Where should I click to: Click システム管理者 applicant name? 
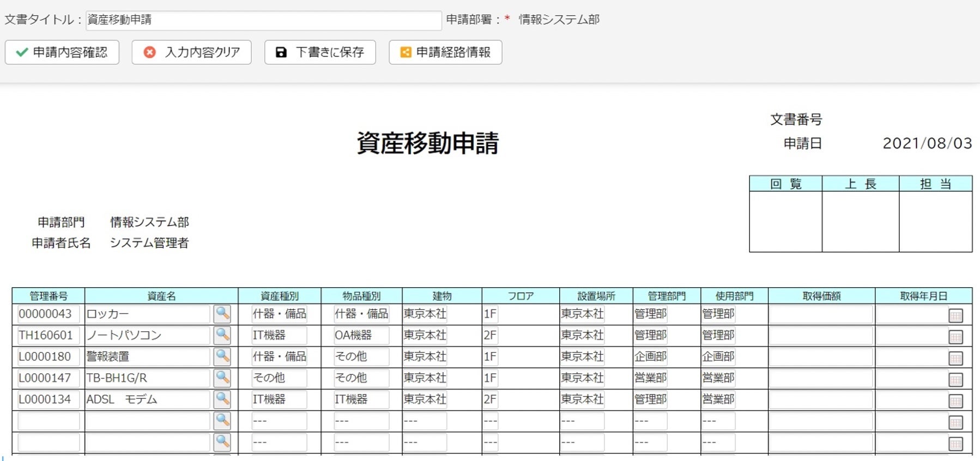coord(149,242)
